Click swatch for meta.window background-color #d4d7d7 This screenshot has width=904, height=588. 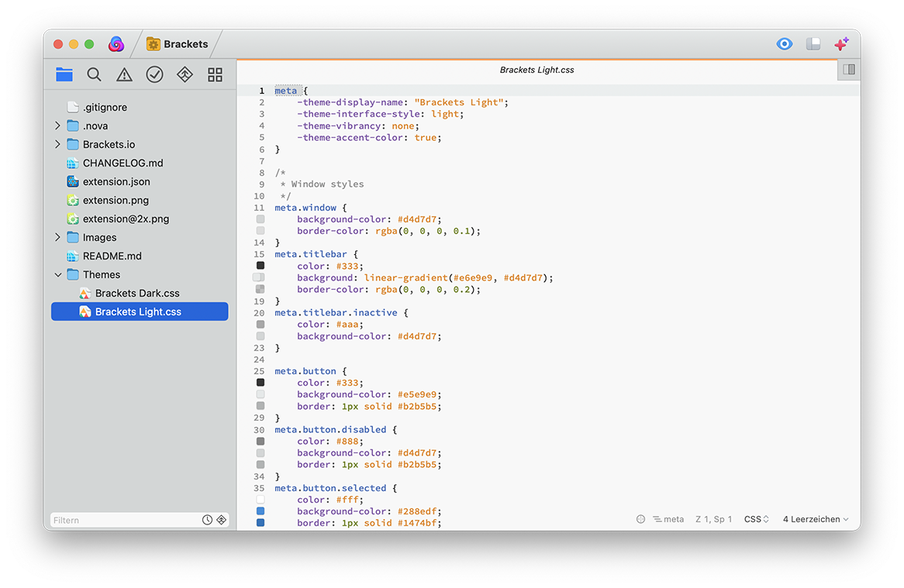(x=261, y=218)
